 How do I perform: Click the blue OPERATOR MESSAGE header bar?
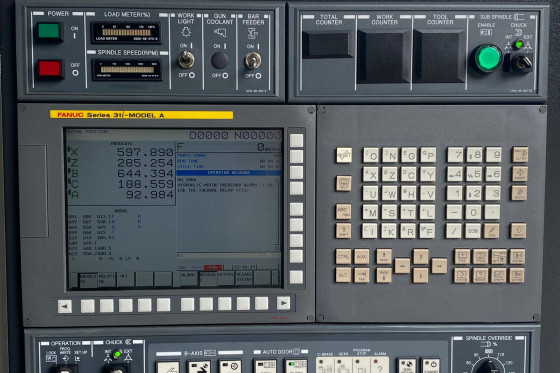(229, 173)
